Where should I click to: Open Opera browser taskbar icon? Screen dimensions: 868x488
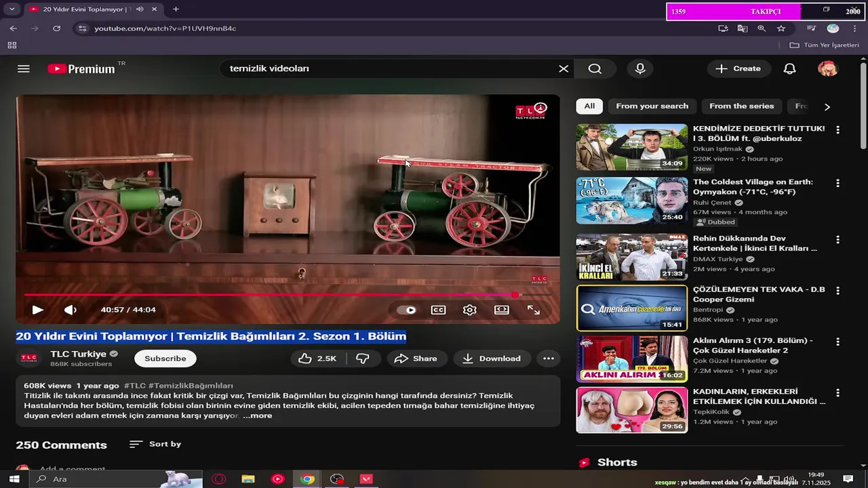pyautogui.click(x=218, y=479)
